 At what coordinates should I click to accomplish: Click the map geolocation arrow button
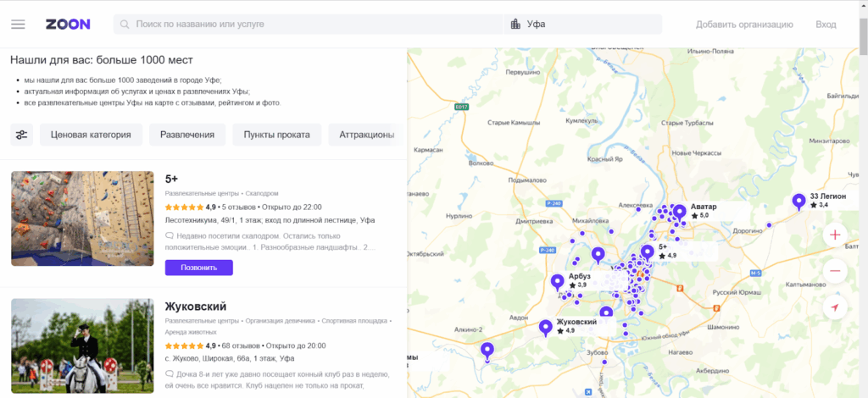point(835,308)
